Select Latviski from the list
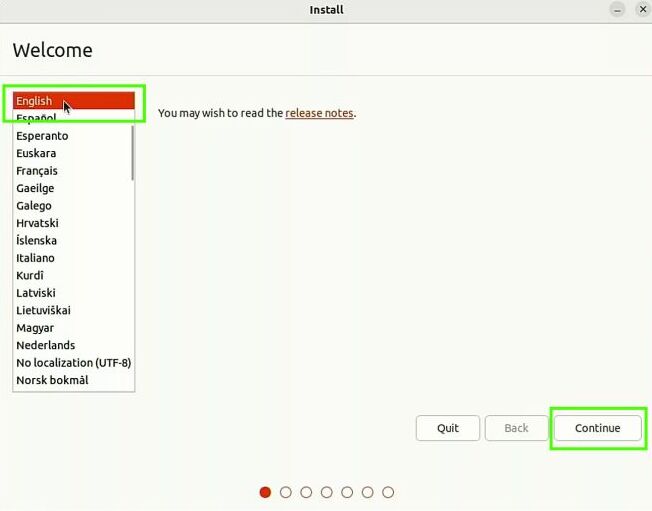Screen dimensions: 652x511 (x=74, y=293)
